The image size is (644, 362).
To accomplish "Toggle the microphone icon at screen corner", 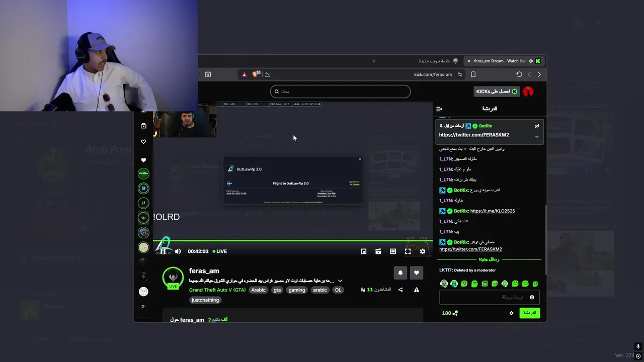I will tap(638, 346).
